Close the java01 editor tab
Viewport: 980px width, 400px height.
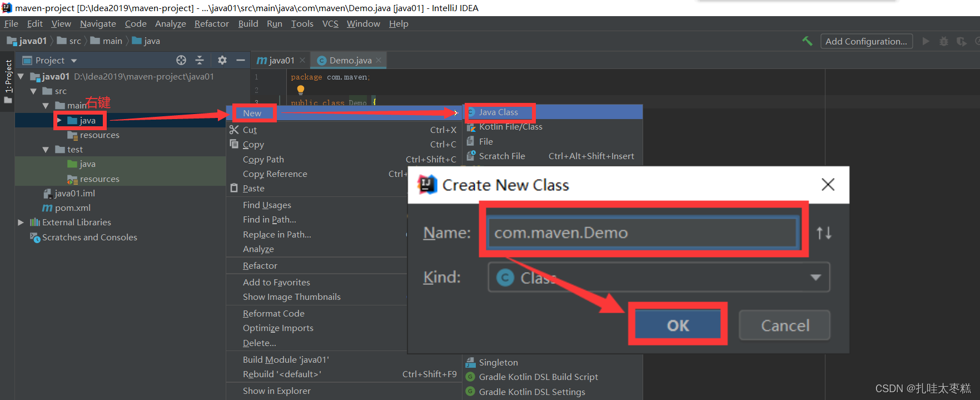click(x=302, y=60)
